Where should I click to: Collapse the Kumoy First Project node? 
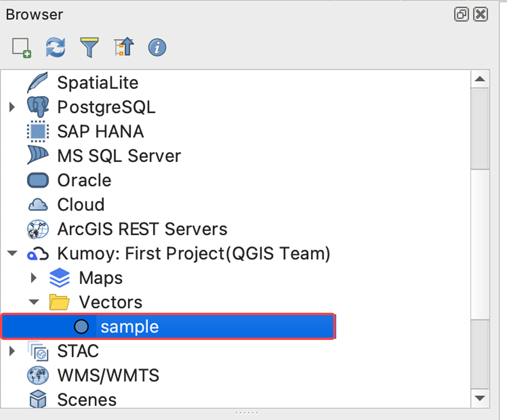[x=12, y=253]
